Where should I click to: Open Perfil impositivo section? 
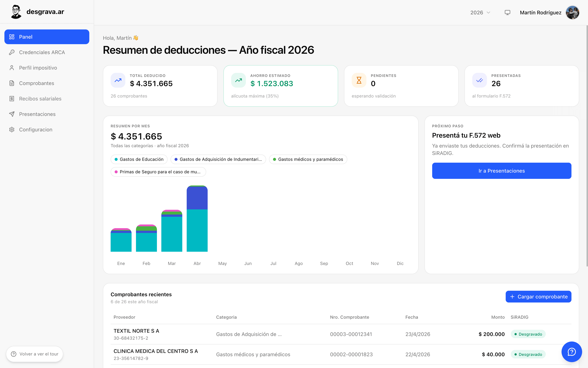click(47, 68)
